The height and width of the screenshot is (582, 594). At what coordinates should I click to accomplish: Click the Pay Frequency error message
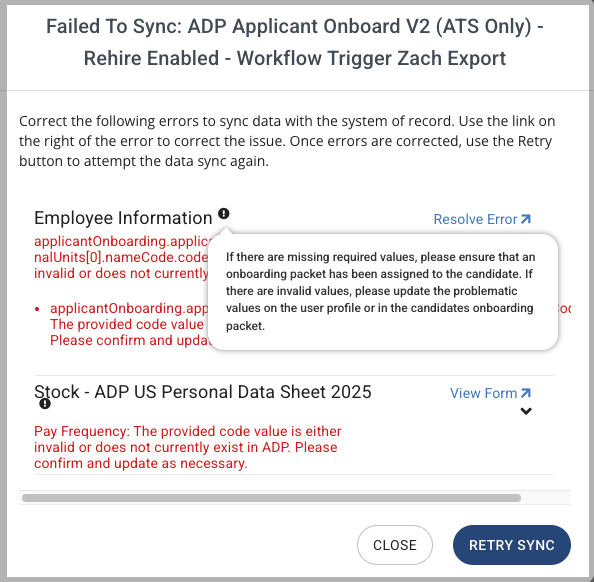(188, 447)
